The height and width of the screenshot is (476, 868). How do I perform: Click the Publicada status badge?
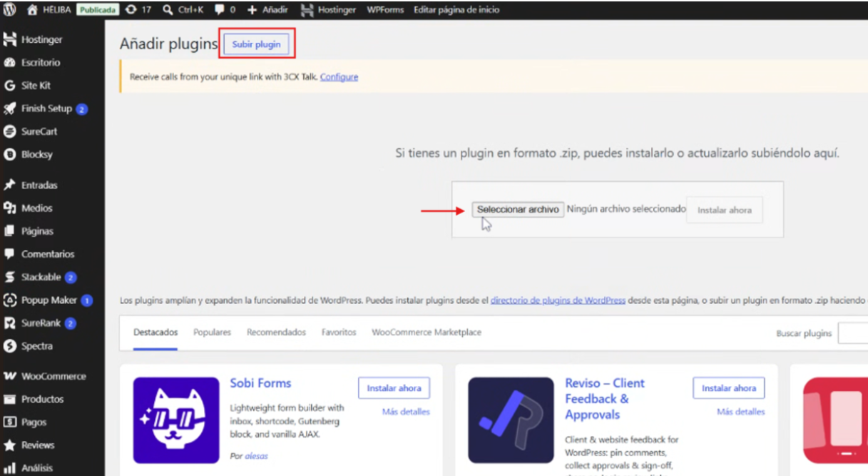[98, 10]
